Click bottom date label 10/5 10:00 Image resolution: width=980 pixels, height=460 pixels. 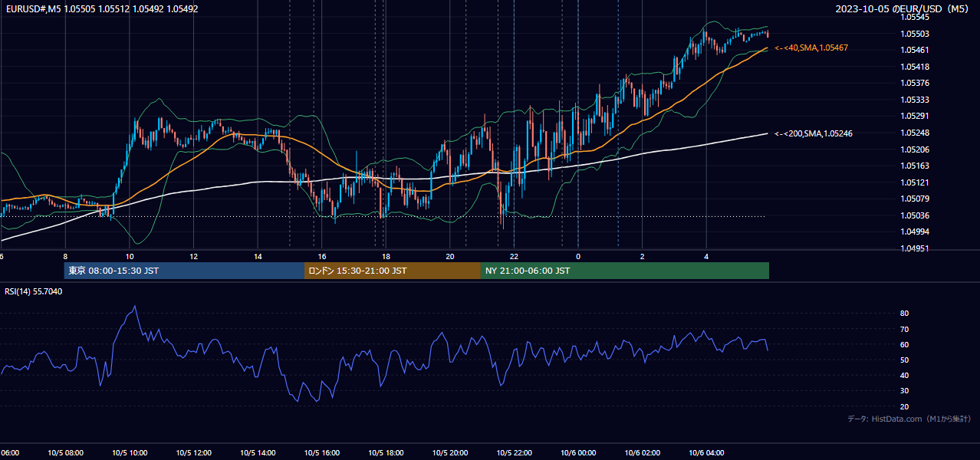tap(130, 453)
